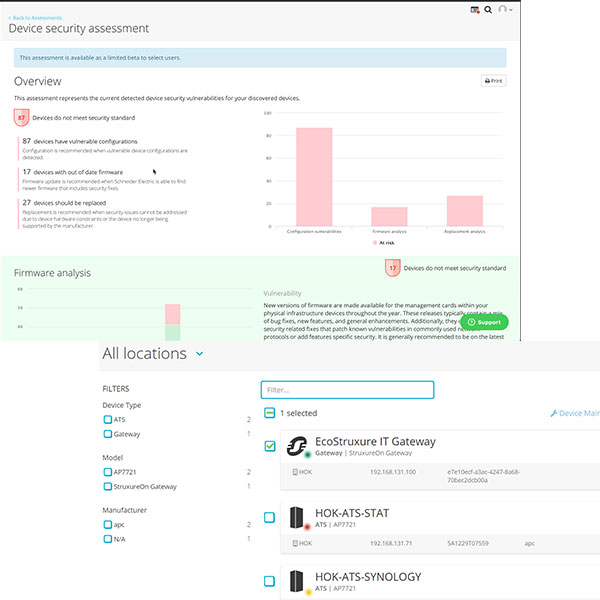Click the red 17 shield in Firmware analysis
The image size is (600, 600).
[x=393, y=268]
